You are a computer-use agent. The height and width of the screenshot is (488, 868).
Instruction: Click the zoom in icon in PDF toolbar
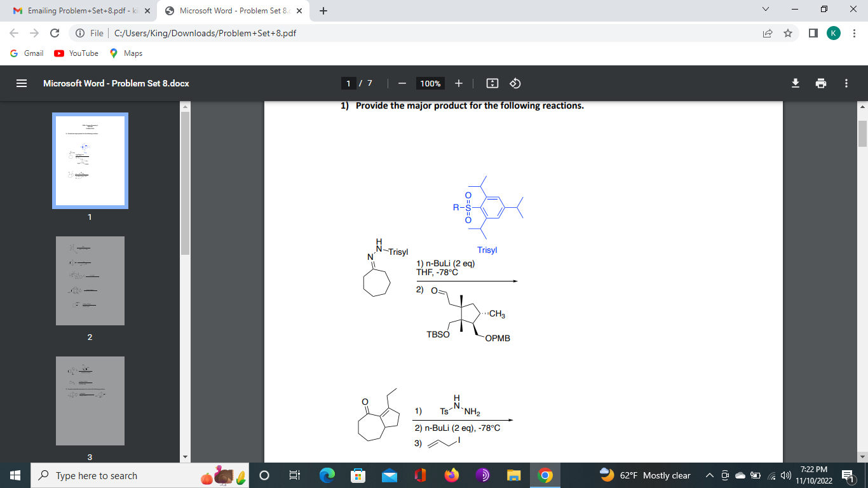tap(458, 83)
